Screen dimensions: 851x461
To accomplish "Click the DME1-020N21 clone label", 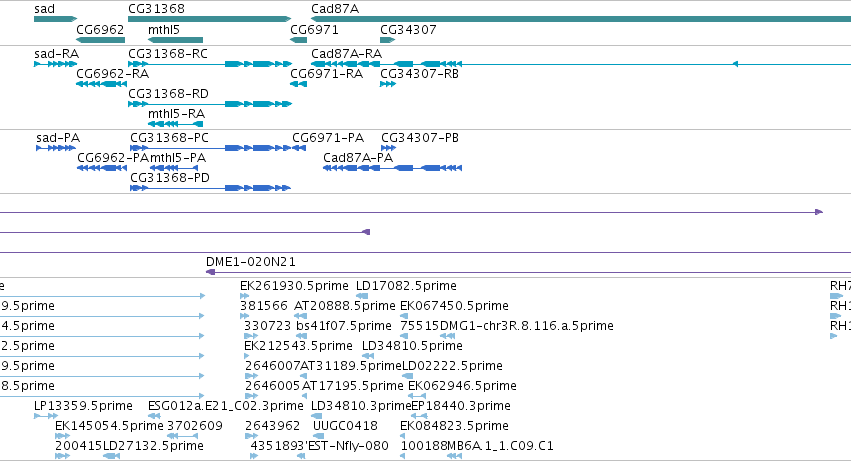I will pyautogui.click(x=251, y=262).
